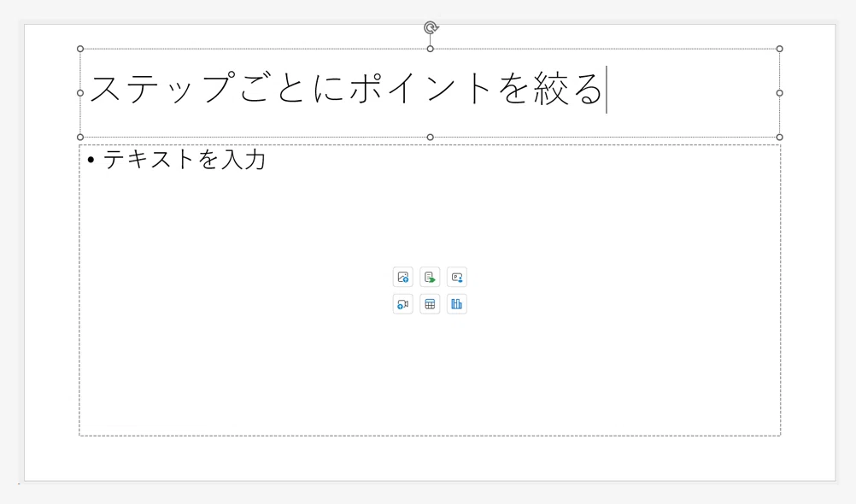Click the bottom-left corner handle of title box
Screen dimensions: 856x504
pos(80,137)
